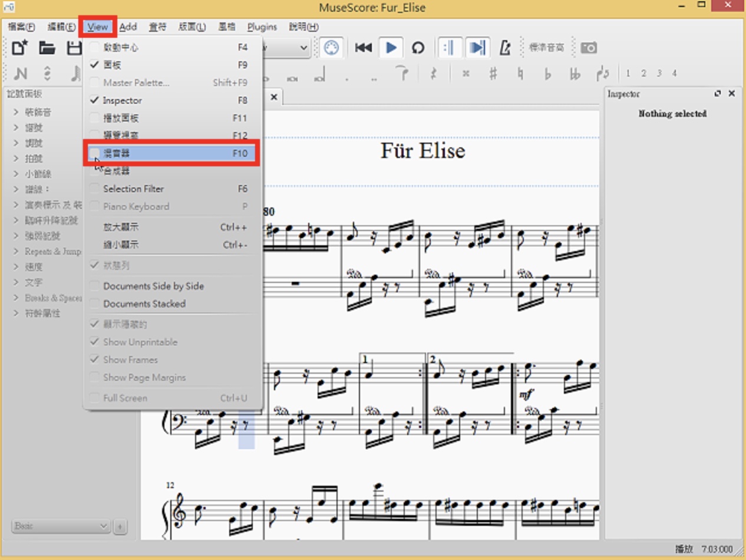Click the open file folder icon
The width and height of the screenshot is (746, 560).
click(47, 48)
